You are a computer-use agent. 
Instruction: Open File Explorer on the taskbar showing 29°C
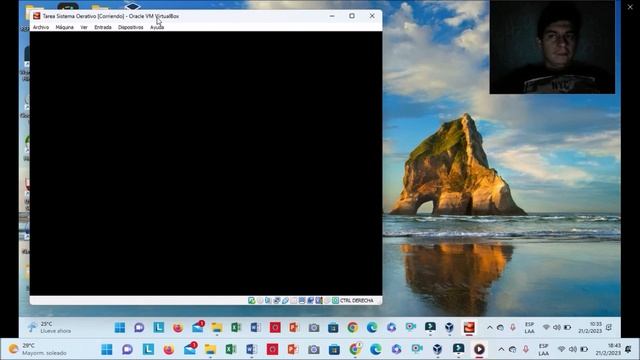(x=210, y=349)
